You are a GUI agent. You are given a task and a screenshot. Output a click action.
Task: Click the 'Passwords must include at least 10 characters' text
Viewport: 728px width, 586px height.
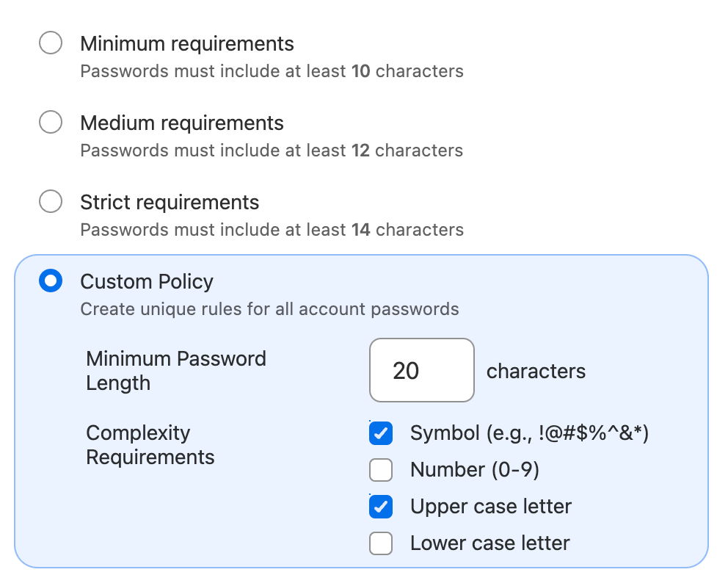(x=272, y=71)
